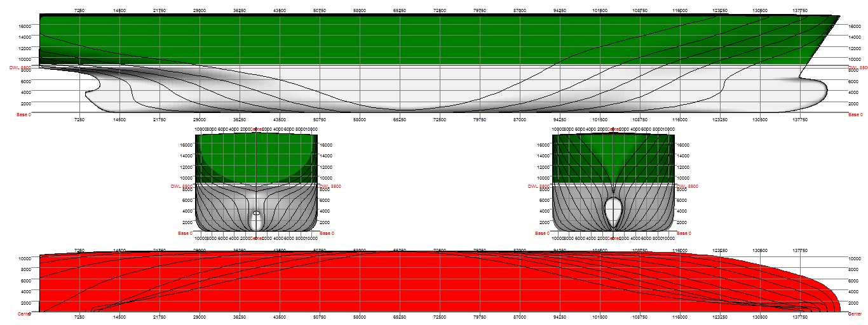868x325 pixels.
Task: Click station 65250 label above the profile view
Action: pos(400,11)
